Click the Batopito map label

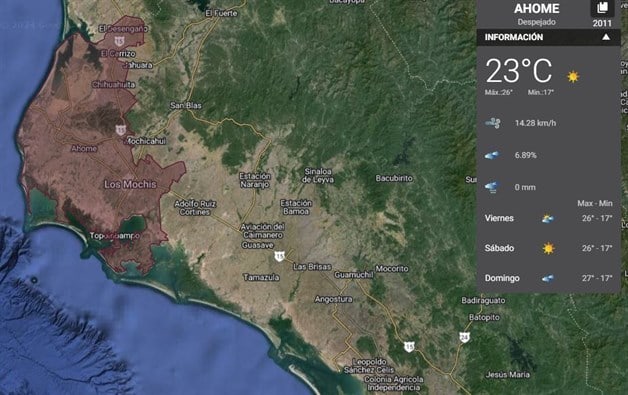tap(484, 317)
